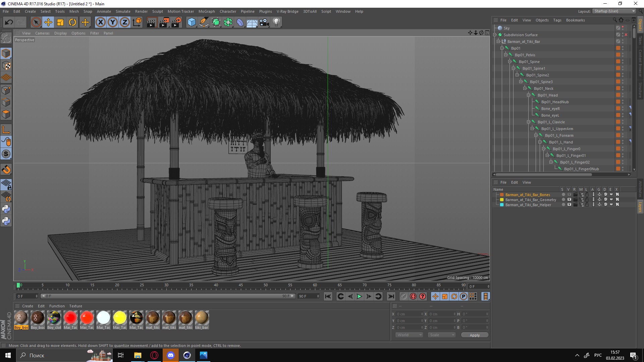Toggle Autokeying button
Screen dimensions: 644x362
coord(413,296)
